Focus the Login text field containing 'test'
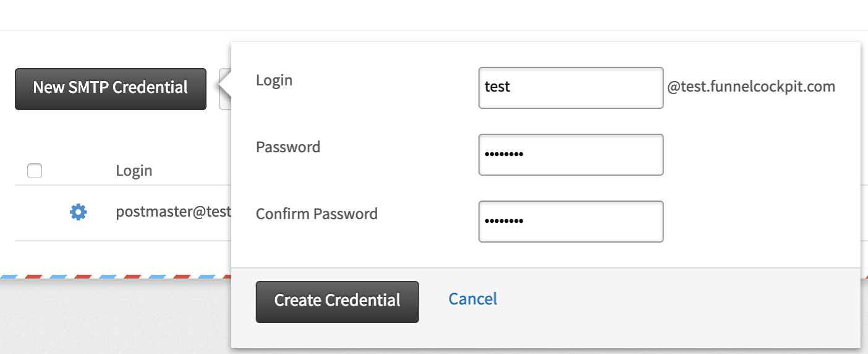The height and width of the screenshot is (354, 868). [x=571, y=88]
